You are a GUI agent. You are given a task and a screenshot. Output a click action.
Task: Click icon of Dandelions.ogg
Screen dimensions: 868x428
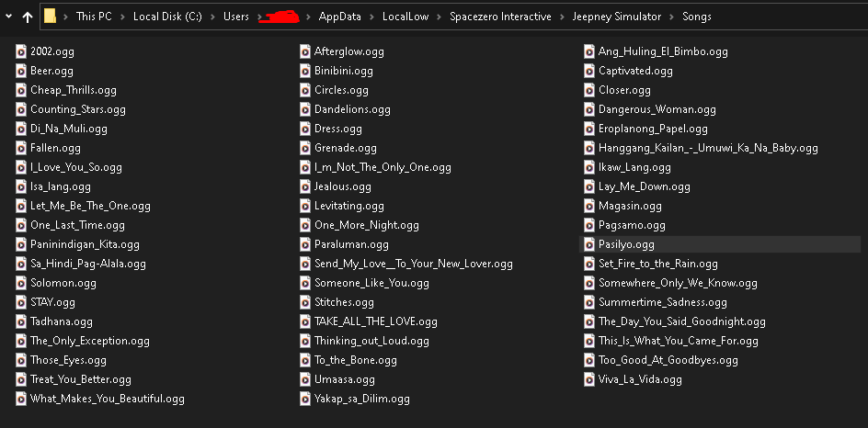tap(305, 109)
